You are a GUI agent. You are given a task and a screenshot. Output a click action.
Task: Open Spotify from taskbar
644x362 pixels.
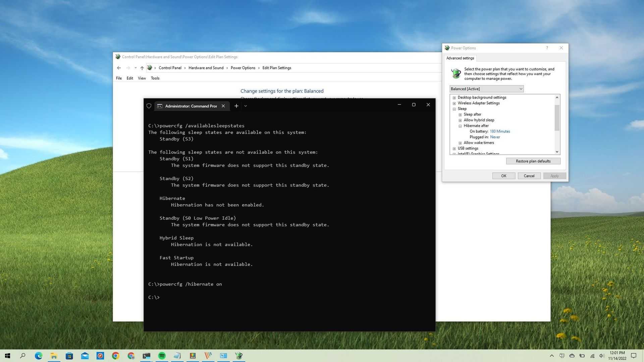click(x=162, y=356)
